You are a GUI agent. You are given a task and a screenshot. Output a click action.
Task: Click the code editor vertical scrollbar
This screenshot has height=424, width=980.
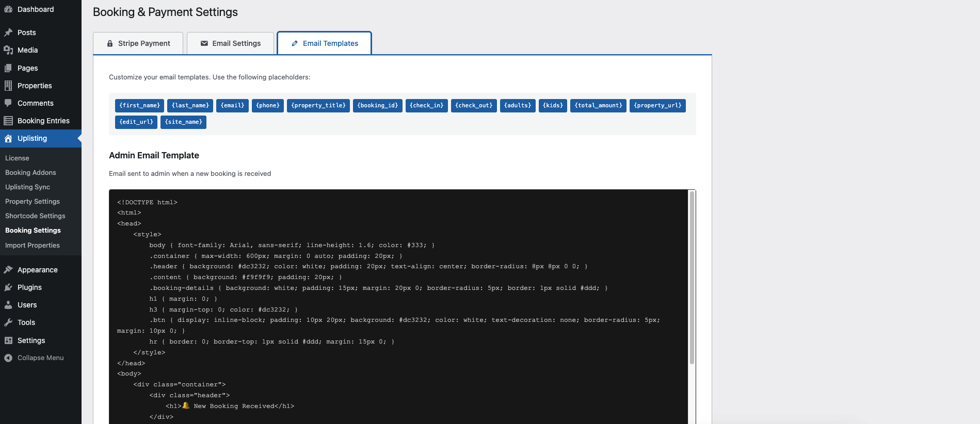[692, 278]
